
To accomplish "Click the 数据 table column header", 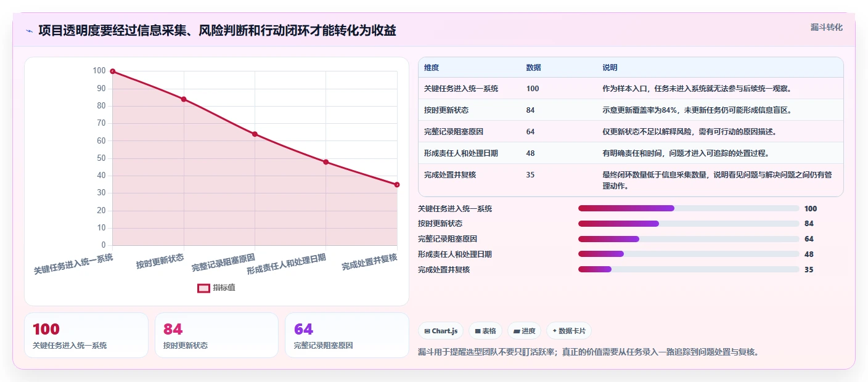I will (x=533, y=68).
